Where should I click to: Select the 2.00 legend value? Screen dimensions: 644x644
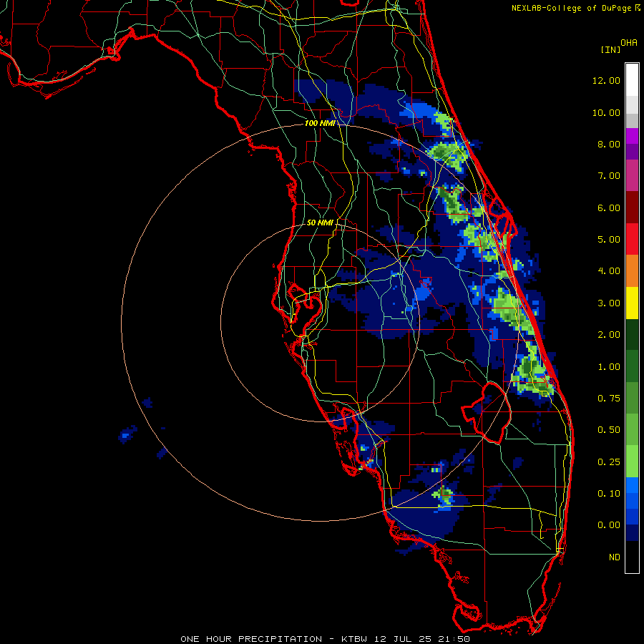coord(609,335)
